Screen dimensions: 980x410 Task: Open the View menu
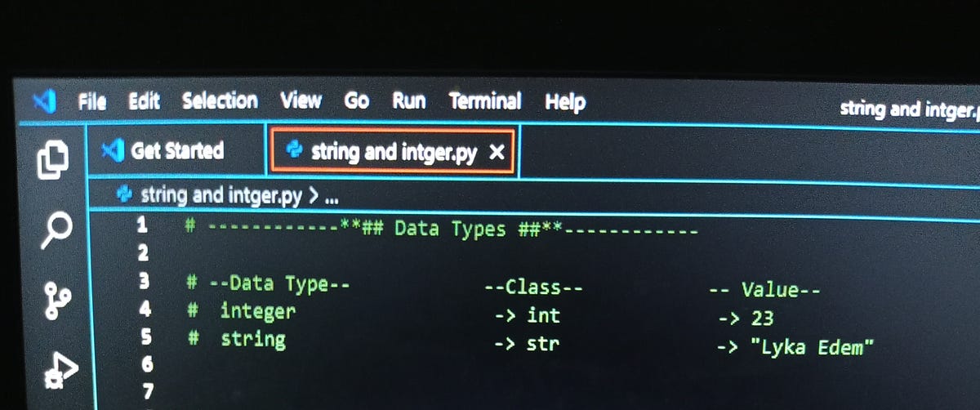(x=301, y=100)
